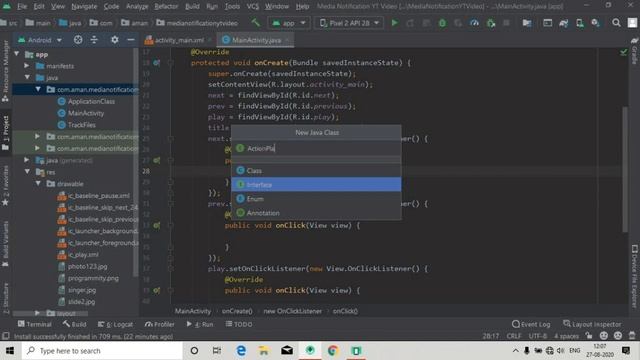Open the TODO tool window
The image size is (640, 360).
pyautogui.click(x=239, y=324)
